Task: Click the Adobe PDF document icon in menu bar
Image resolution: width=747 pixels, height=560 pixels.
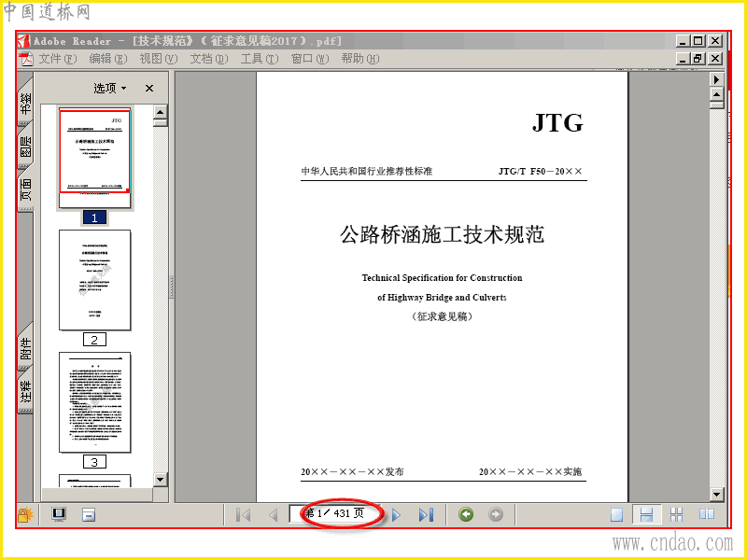Action: tap(26, 60)
